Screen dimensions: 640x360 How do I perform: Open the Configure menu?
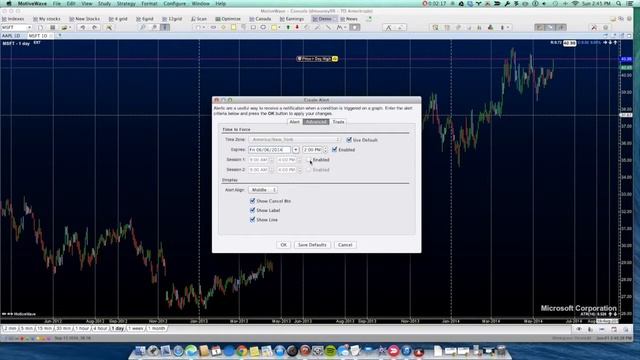pyautogui.click(x=174, y=4)
